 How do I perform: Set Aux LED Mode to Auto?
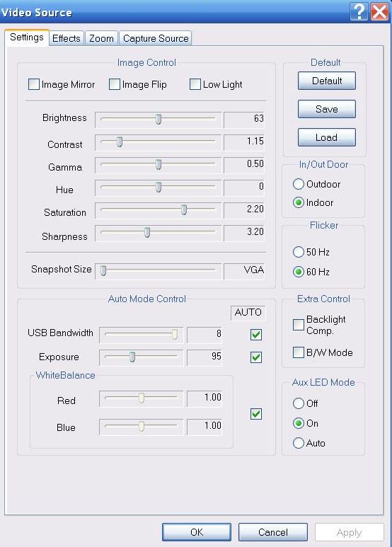pos(299,443)
